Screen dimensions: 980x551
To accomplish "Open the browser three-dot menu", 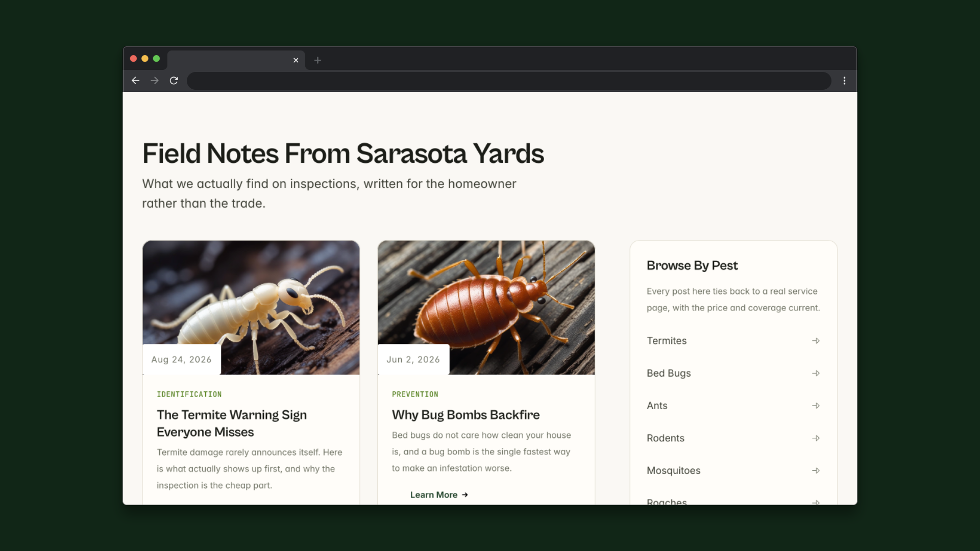I will pos(844,81).
